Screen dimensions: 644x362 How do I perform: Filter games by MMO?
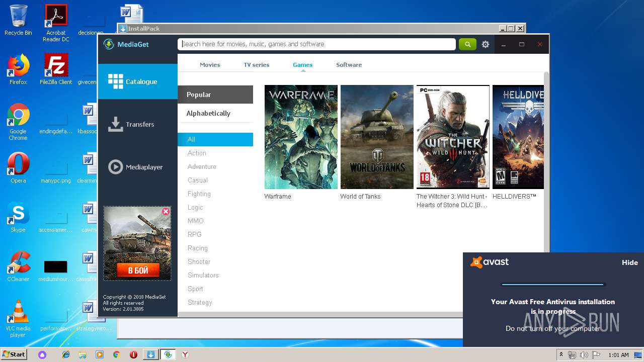click(196, 221)
